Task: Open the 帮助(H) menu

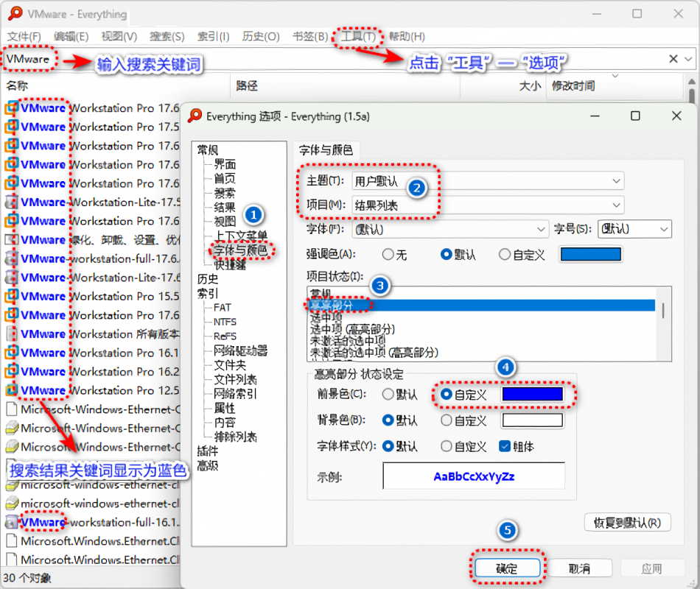Action: (407, 37)
